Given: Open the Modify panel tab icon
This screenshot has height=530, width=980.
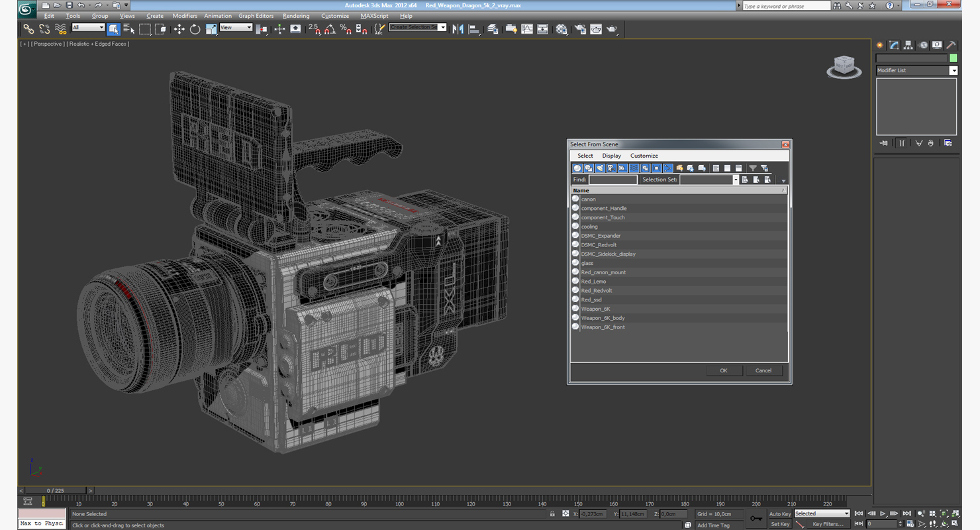Looking at the screenshot, I should 894,45.
